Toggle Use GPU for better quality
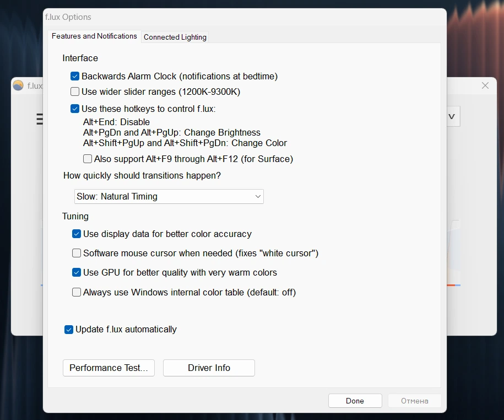This screenshot has width=504, height=420. pos(77,272)
